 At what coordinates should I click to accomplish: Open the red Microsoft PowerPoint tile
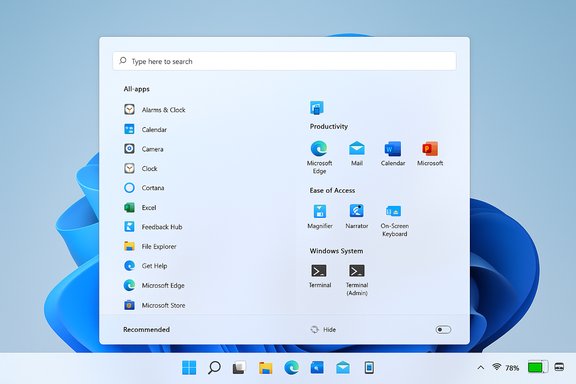pyautogui.click(x=430, y=153)
